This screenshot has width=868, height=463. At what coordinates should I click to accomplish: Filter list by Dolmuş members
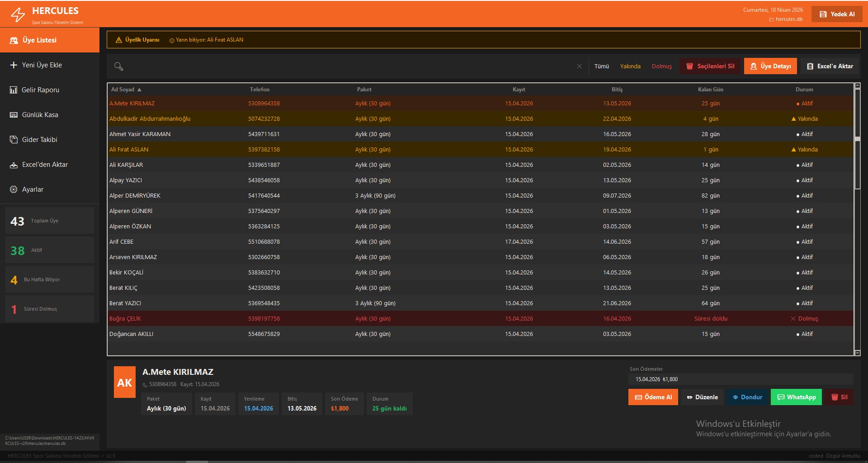[661, 66]
